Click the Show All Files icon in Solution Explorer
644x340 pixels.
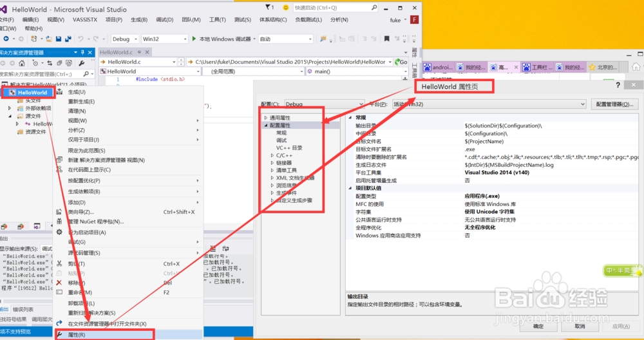69,63
